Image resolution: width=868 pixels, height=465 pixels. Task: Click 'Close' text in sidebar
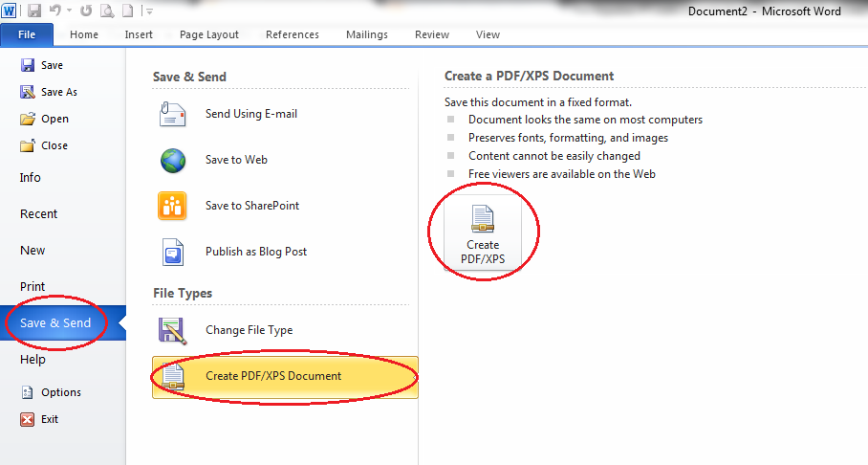coord(54,145)
